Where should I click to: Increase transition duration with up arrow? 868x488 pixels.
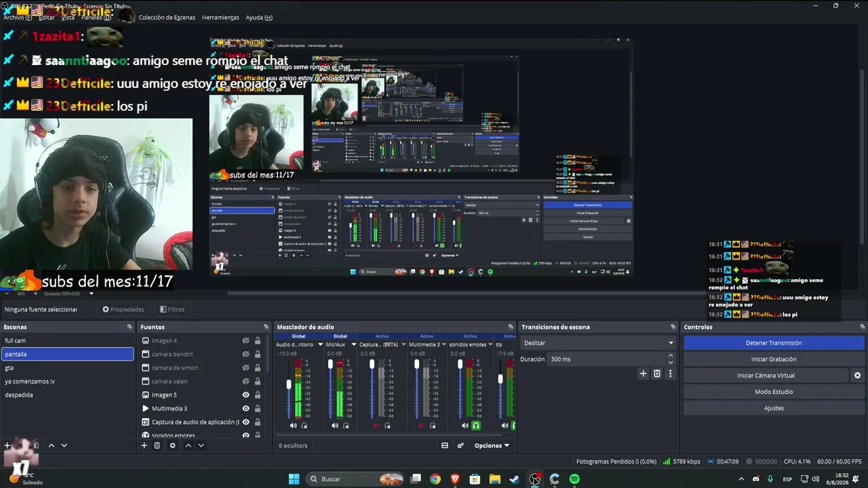pyautogui.click(x=671, y=356)
